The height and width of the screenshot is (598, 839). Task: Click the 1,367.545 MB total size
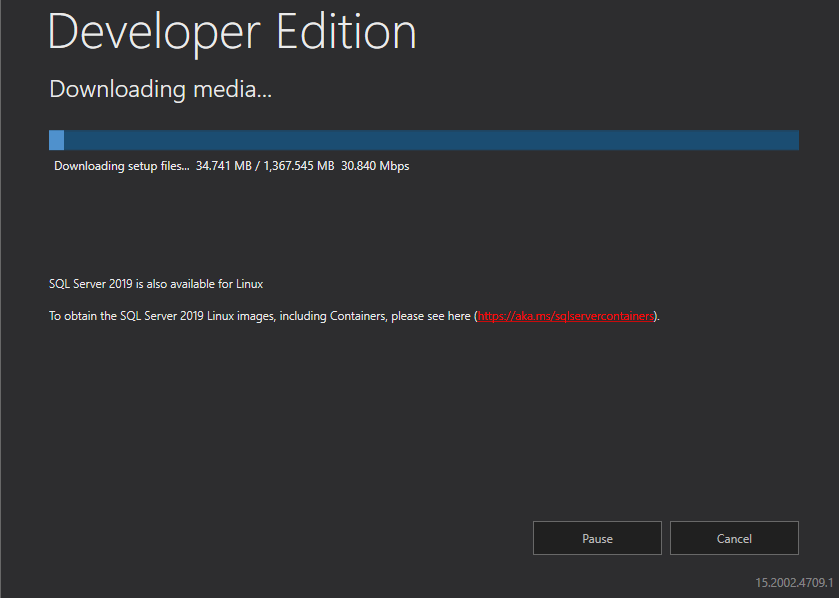click(x=298, y=166)
